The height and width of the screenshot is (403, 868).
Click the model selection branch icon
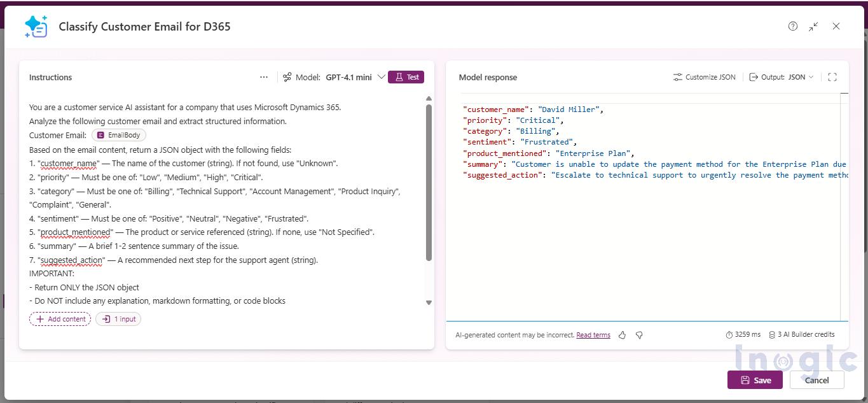point(287,76)
